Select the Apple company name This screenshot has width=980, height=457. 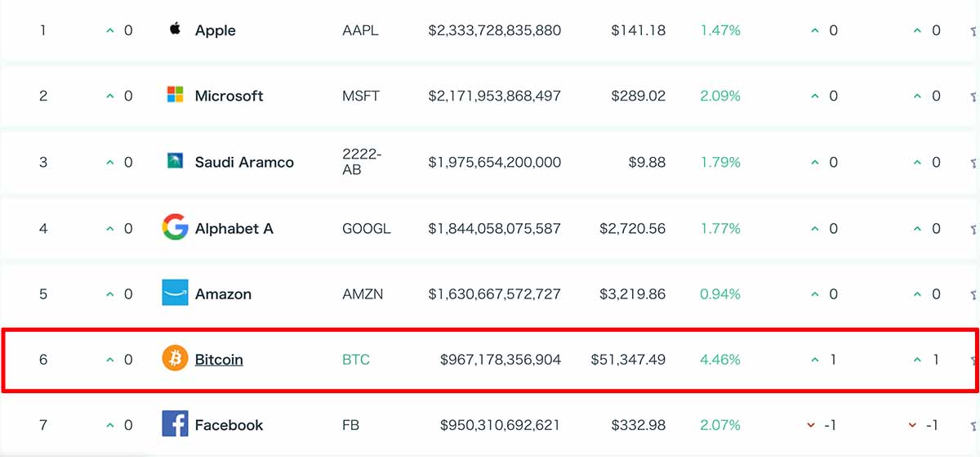pyautogui.click(x=216, y=30)
